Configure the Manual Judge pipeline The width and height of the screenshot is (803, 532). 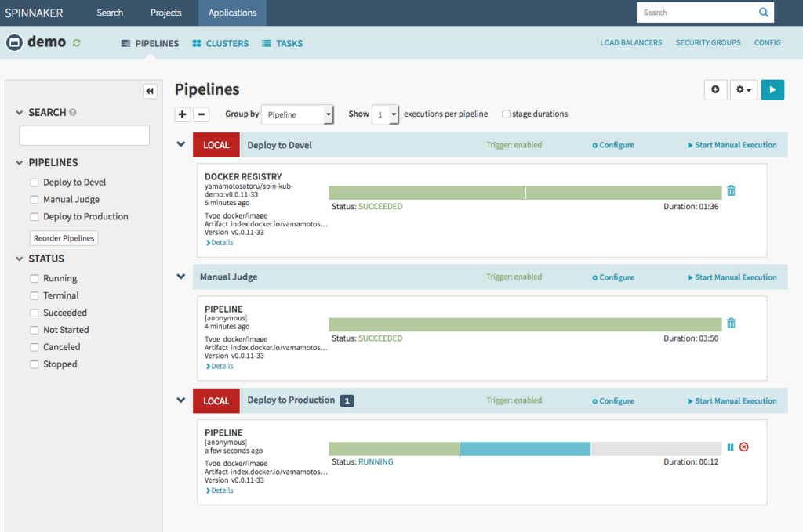[613, 277]
